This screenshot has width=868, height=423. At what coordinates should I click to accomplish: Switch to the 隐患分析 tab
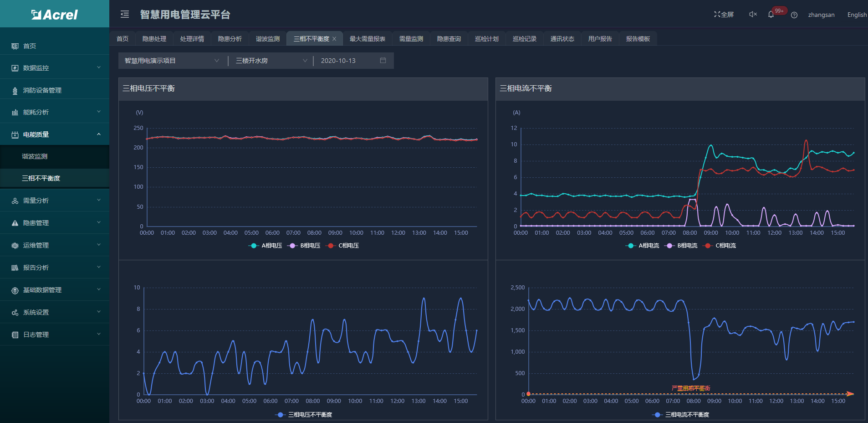(x=230, y=39)
